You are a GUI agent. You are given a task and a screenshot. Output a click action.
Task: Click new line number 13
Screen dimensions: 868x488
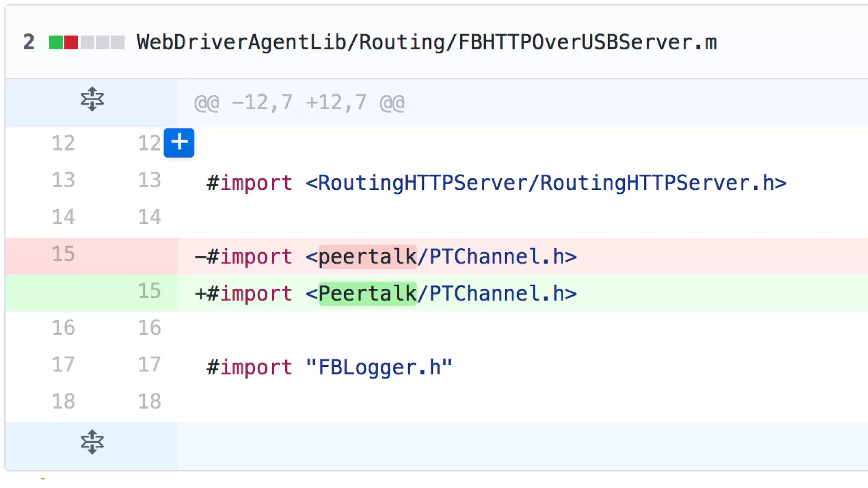point(149,180)
